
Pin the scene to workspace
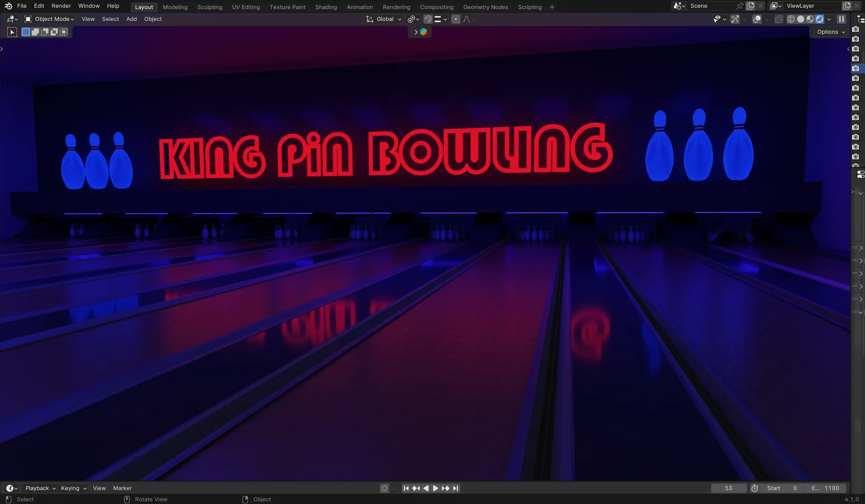click(740, 6)
